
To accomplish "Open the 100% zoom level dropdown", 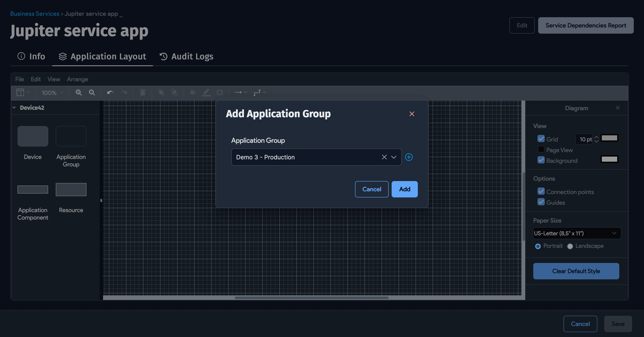I will coord(52,93).
